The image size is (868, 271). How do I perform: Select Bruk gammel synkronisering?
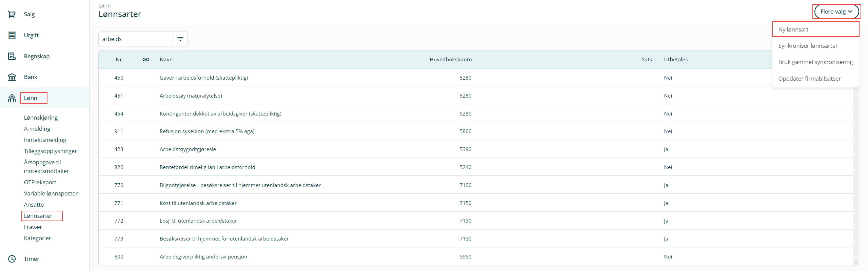pos(815,62)
